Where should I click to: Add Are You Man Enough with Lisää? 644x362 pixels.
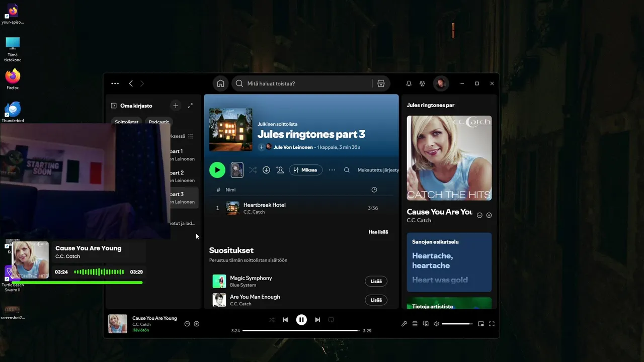[x=376, y=300]
